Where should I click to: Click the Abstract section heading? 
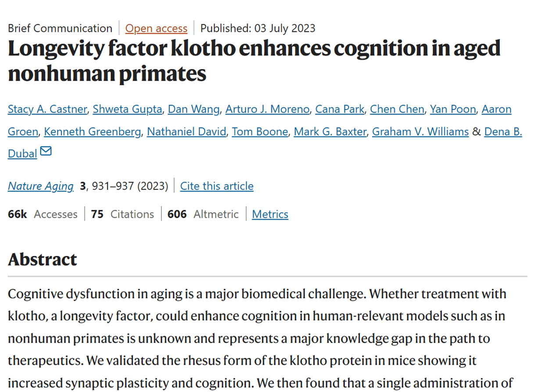[43, 260]
